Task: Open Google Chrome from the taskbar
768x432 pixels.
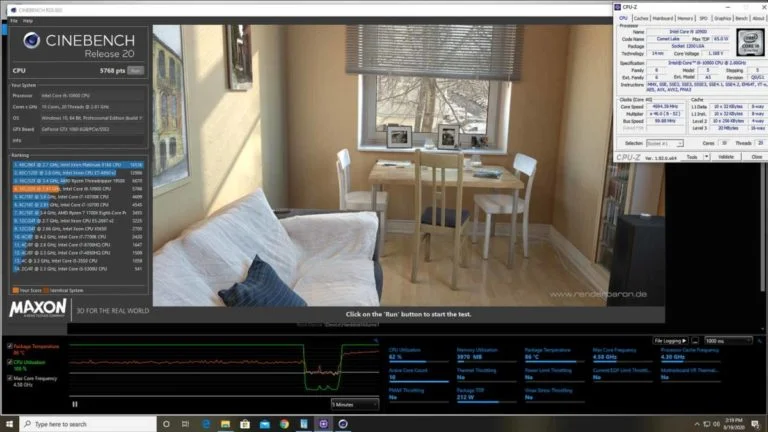Action: click(284, 424)
